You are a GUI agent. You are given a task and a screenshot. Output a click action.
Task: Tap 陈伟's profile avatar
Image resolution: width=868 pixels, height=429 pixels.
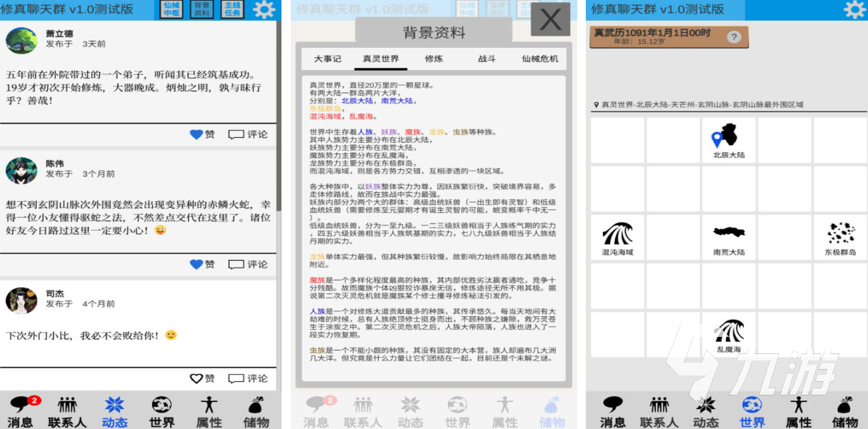(21, 170)
